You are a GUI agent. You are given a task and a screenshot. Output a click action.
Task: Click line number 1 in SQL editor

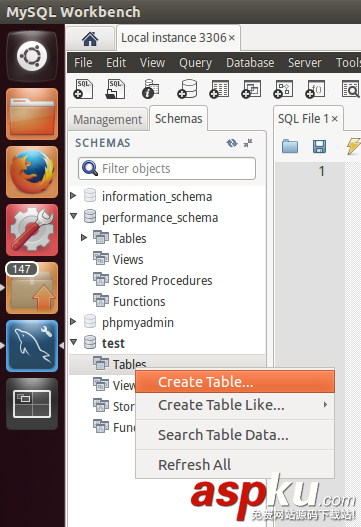click(x=322, y=171)
